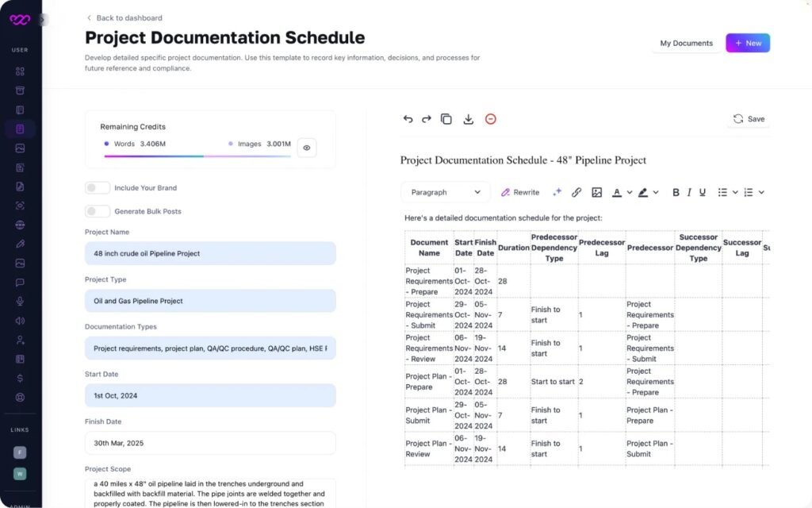Image resolution: width=812 pixels, height=508 pixels.
Task: Toggle Include Your Brand switch
Action: pos(98,187)
